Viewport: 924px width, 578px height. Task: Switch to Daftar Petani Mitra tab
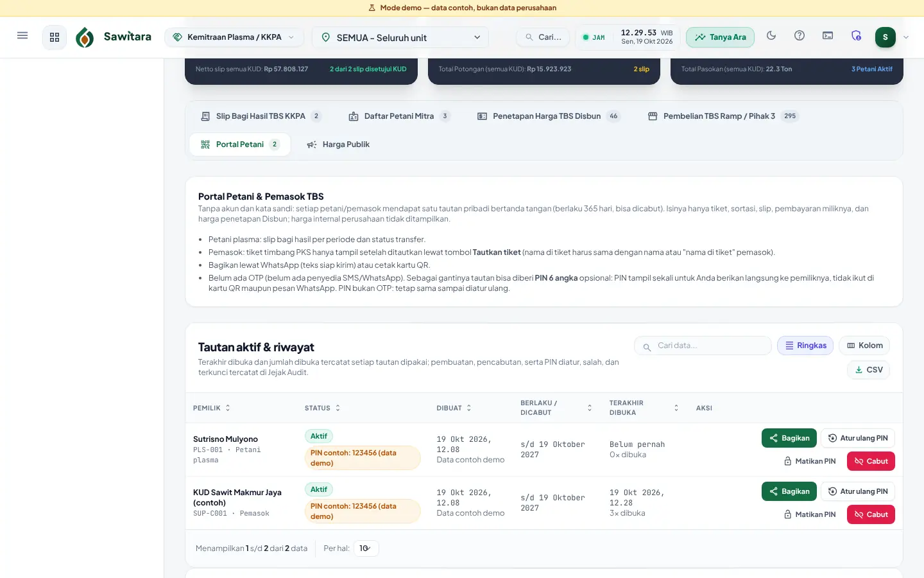click(x=399, y=116)
